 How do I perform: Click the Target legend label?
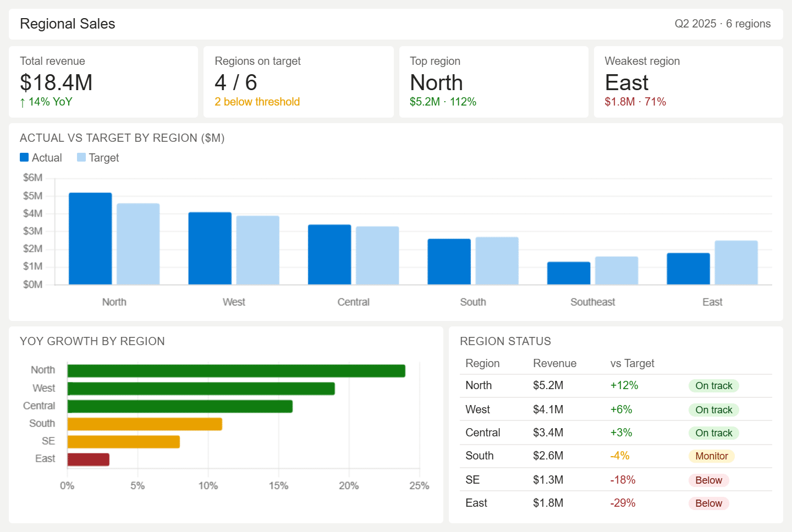coord(104,158)
